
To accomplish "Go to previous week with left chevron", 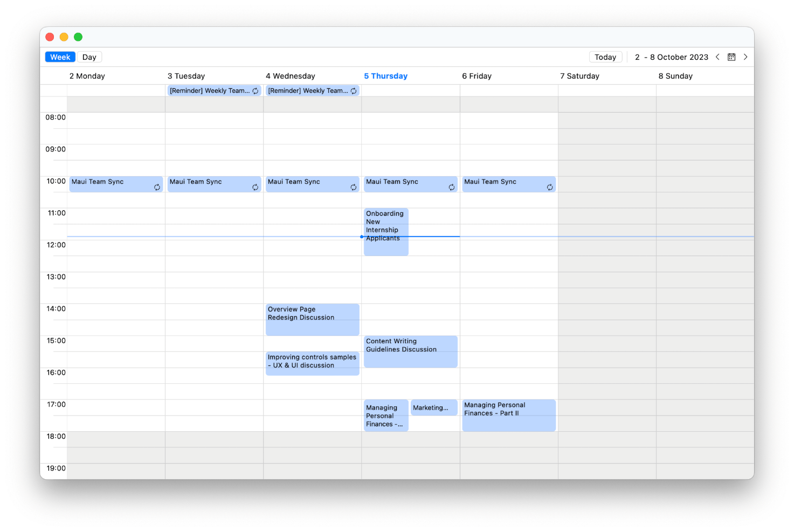I will [x=717, y=57].
